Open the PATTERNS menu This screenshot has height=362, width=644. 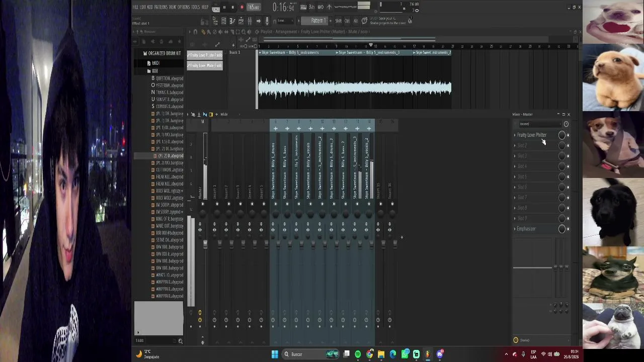point(161,7)
